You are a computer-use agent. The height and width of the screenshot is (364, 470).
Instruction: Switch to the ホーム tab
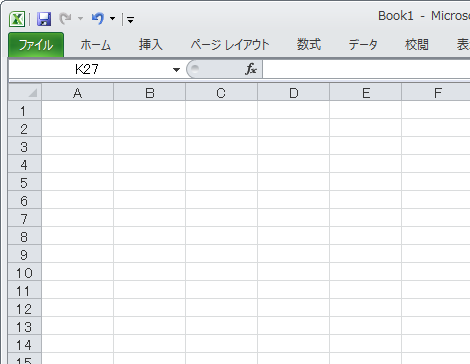coord(95,45)
